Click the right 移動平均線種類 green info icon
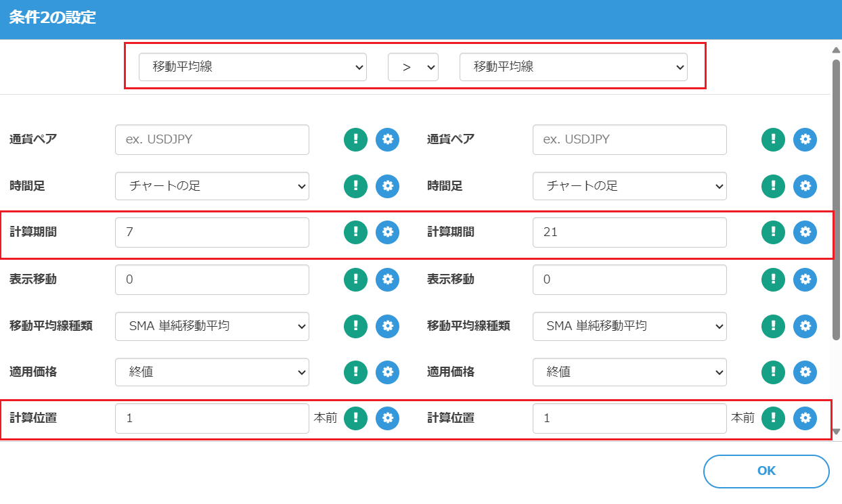 [773, 325]
